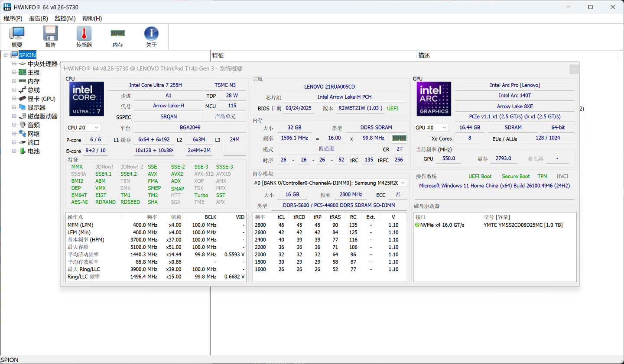Expand the 磁盘驱动器 tree node
Image resolution: width=624 pixels, height=364 pixels.
14,116
